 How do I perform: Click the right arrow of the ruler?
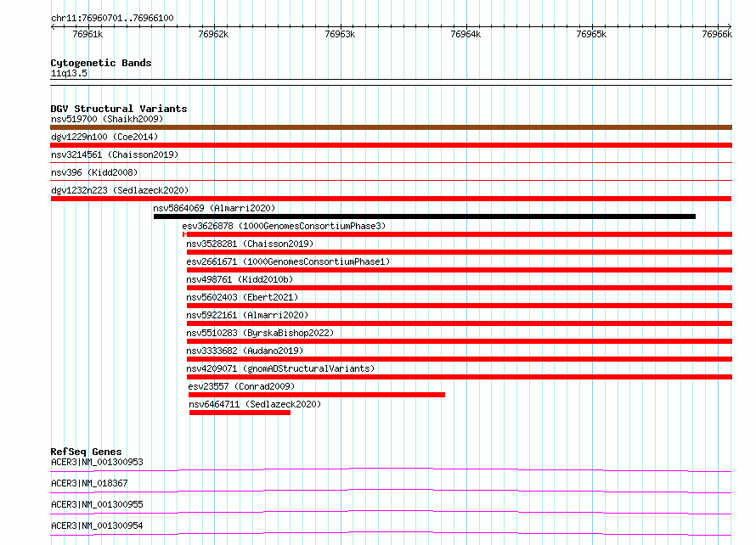click(x=730, y=26)
